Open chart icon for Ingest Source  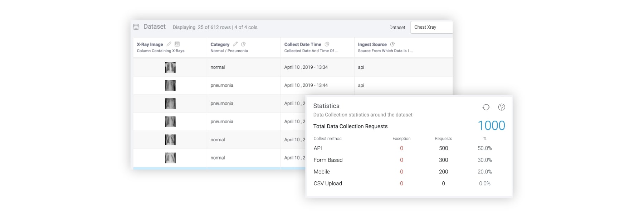[392, 44]
